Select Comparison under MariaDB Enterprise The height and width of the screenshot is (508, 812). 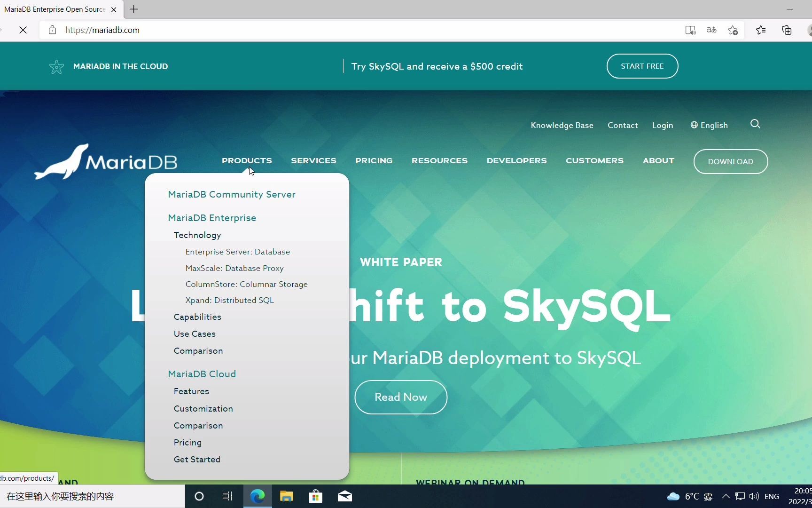[x=198, y=351]
